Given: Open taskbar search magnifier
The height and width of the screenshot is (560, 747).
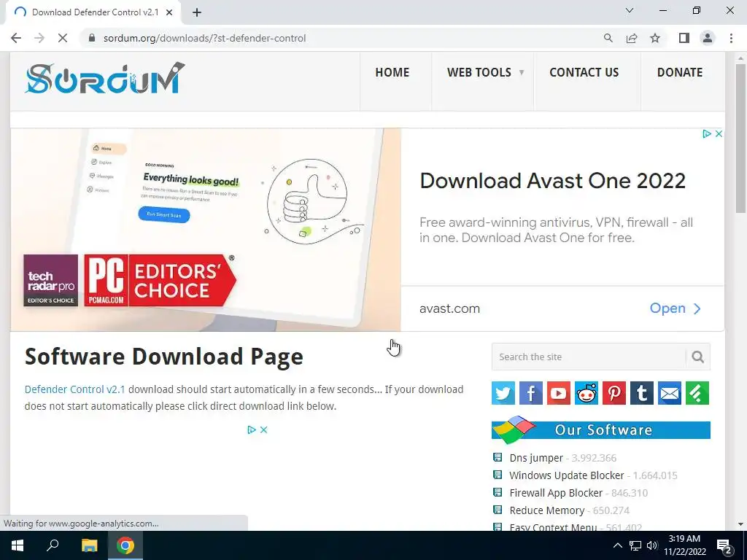Looking at the screenshot, I should pyautogui.click(x=53, y=545).
